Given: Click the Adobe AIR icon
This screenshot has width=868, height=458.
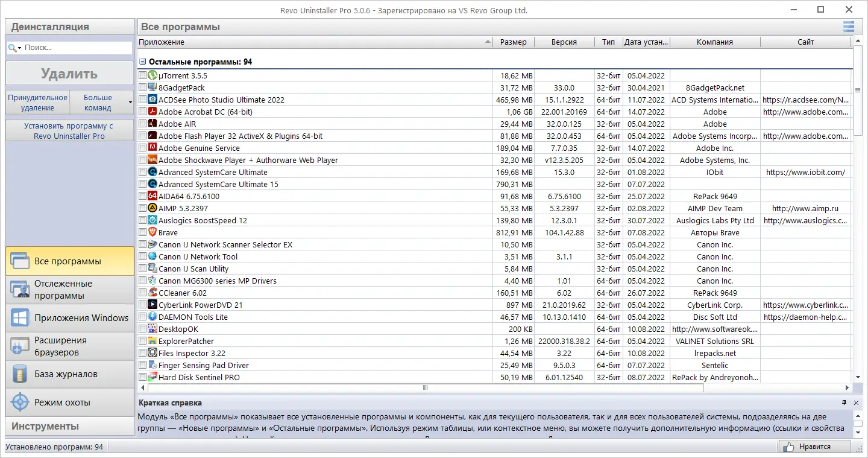Looking at the screenshot, I should pyautogui.click(x=153, y=124).
